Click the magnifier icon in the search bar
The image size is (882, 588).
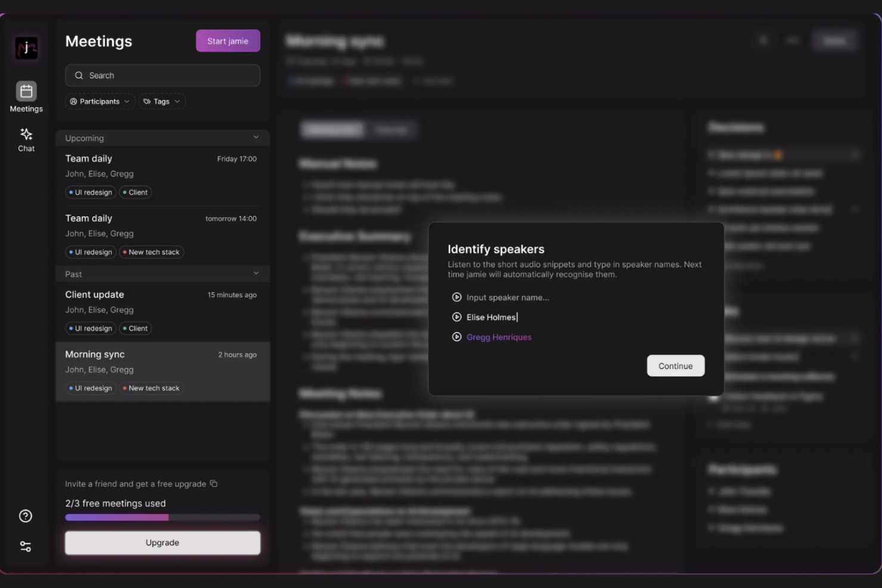tap(79, 75)
